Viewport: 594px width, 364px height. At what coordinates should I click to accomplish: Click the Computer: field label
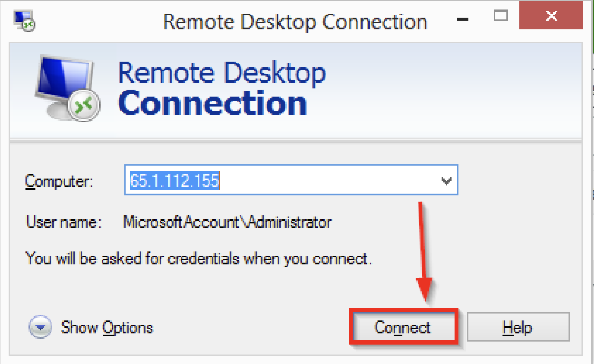(59, 182)
